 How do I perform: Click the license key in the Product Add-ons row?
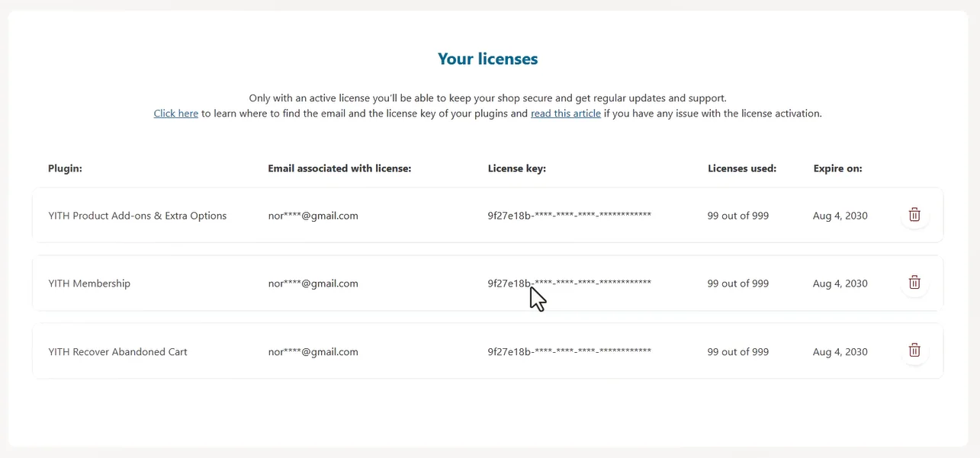point(570,216)
